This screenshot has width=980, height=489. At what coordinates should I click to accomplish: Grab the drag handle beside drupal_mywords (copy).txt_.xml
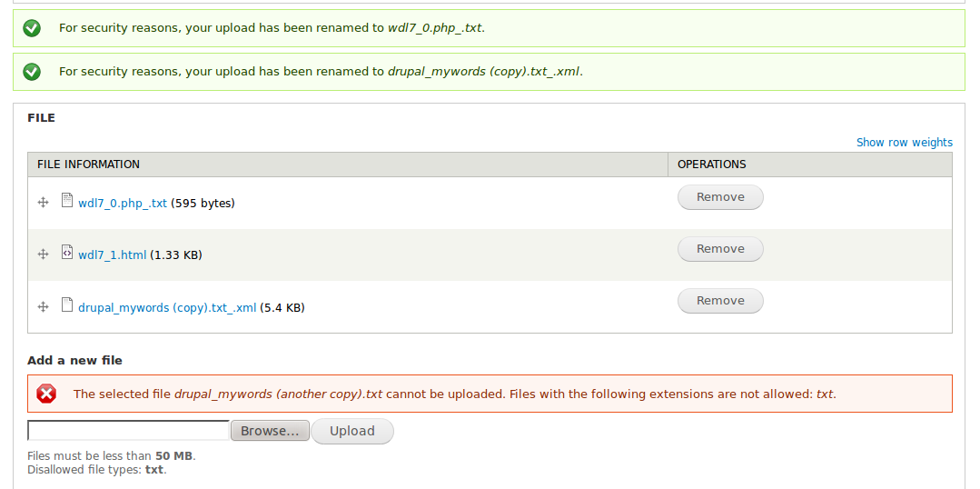point(43,306)
